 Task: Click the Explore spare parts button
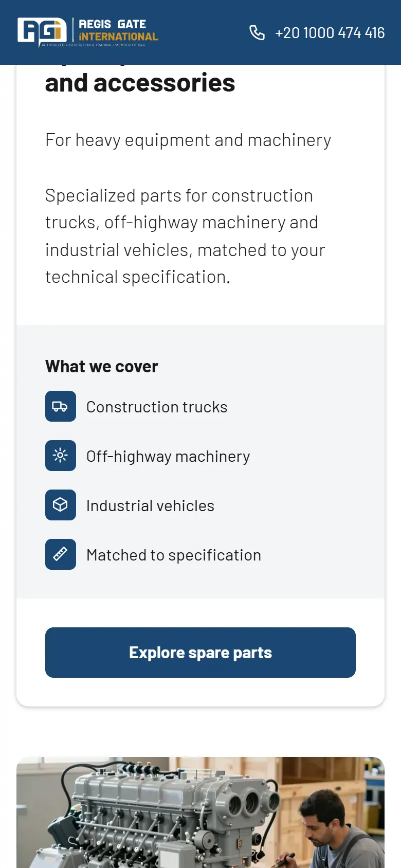coord(200,653)
